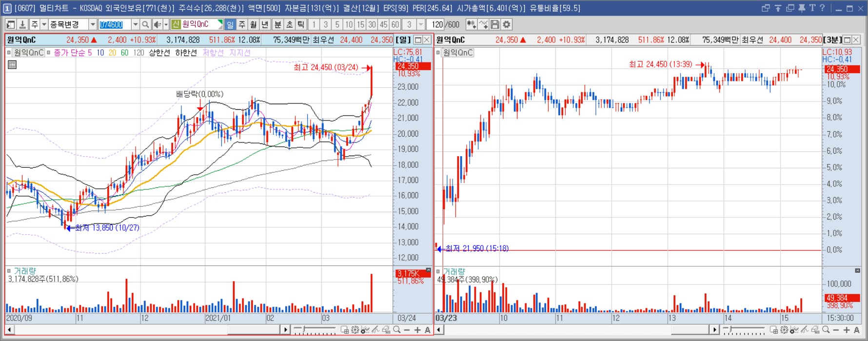This screenshot has width=868, height=341.
Task: Select the 분 (minute) period toggle
Action: [x=278, y=24]
